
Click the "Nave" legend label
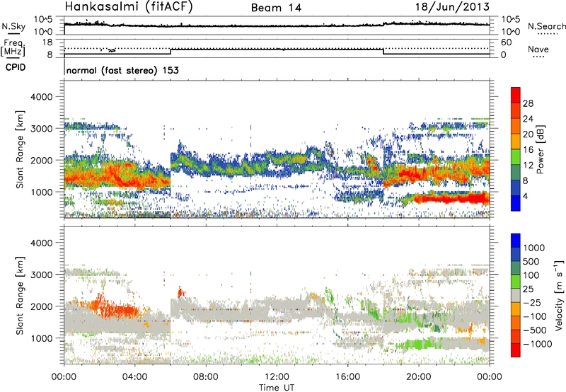pyautogui.click(x=538, y=50)
